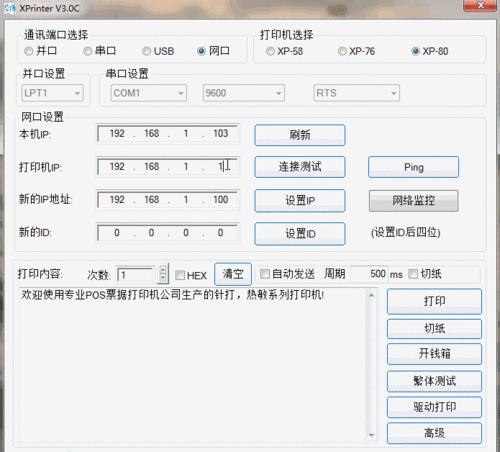Click the 驱动打印 driver print button
Image resolution: width=500 pixels, height=452 pixels.
[434, 407]
